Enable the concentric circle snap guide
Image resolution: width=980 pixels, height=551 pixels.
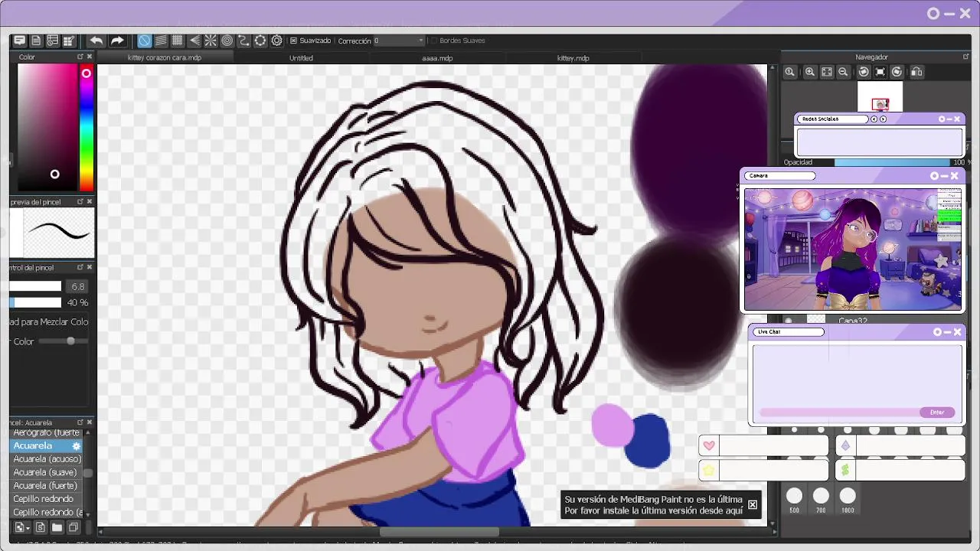point(227,41)
